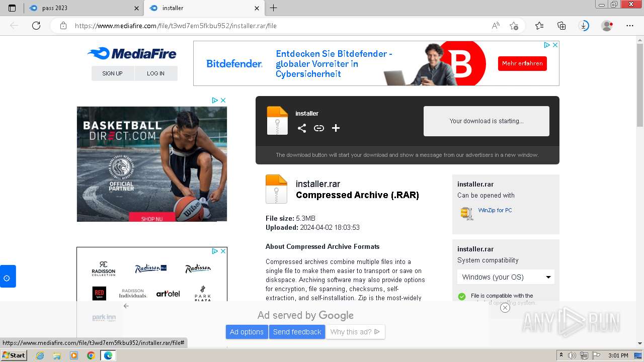Click the SIGN UP button
Screen dimensions: 644x362
112,73
